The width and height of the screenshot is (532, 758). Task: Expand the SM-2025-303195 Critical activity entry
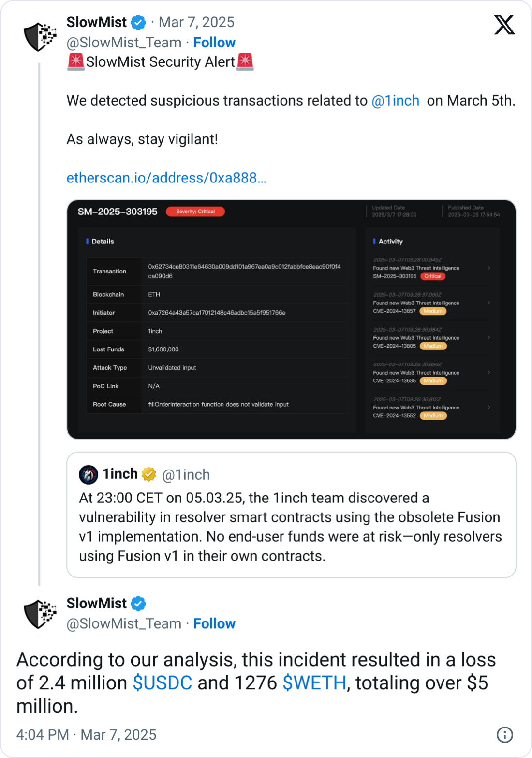click(489, 268)
